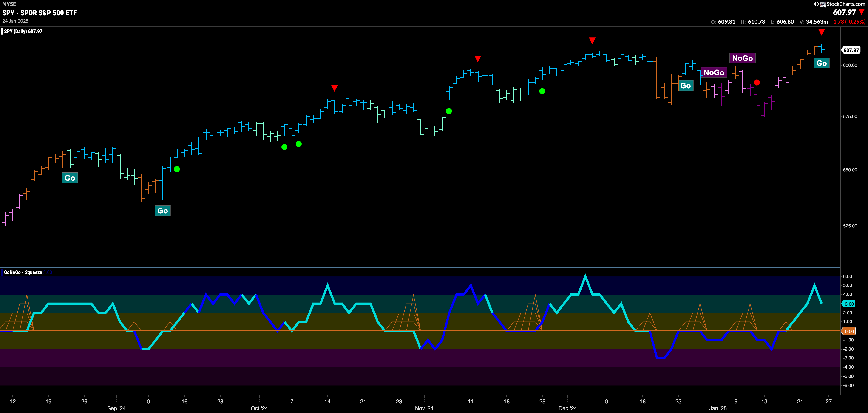Click the 24-Jan-2025 date text

pos(15,21)
